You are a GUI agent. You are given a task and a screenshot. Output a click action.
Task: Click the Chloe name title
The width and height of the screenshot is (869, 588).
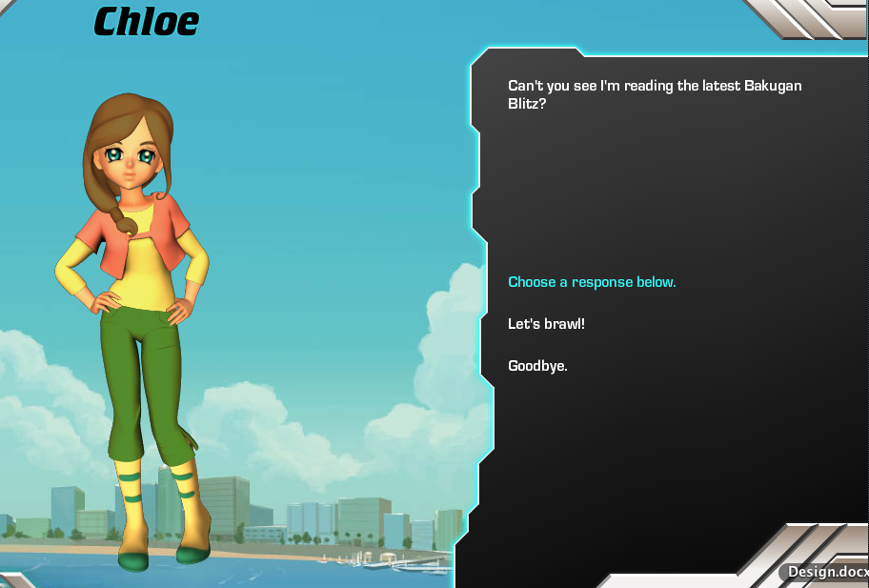[146, 21]
